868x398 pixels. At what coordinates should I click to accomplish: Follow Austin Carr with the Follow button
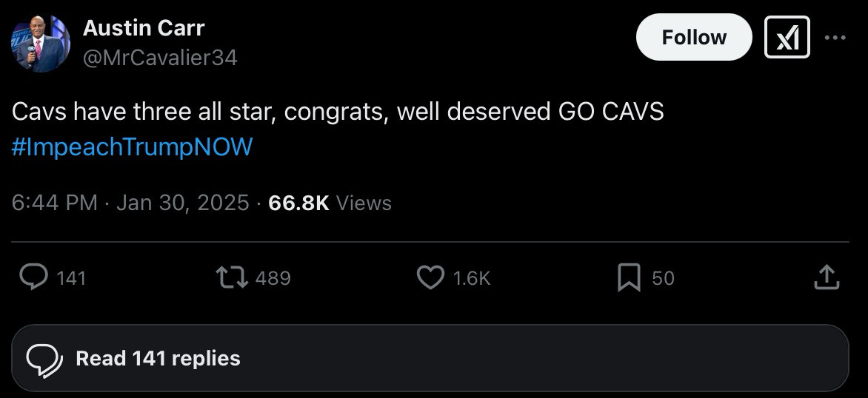pos(694,38)
